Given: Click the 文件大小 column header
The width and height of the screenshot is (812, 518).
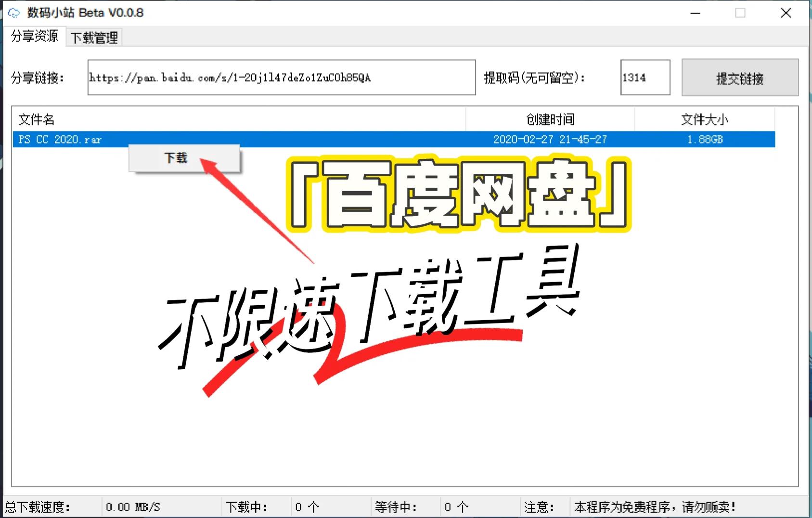Looking at the screenshot, I should [705, 119].
